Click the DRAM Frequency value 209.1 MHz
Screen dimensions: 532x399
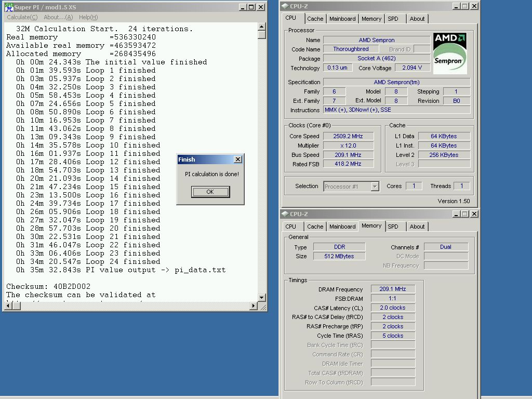pos(393,289)
